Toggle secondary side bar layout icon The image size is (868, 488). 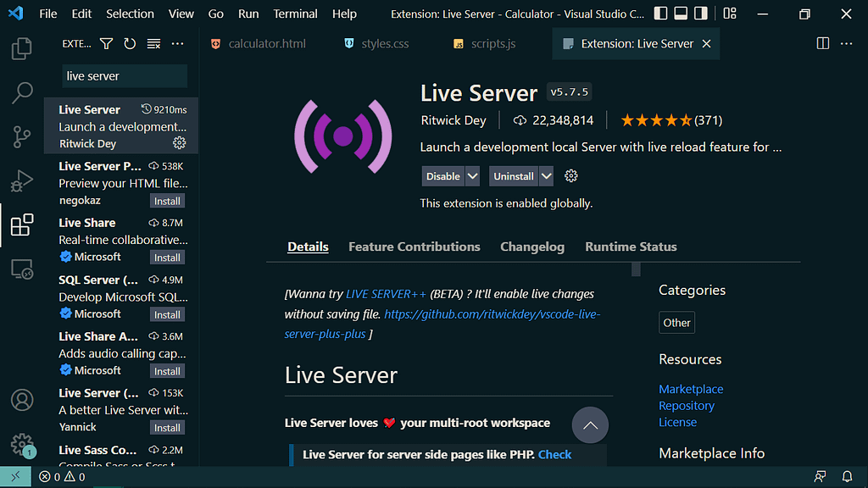pos(701,14)
